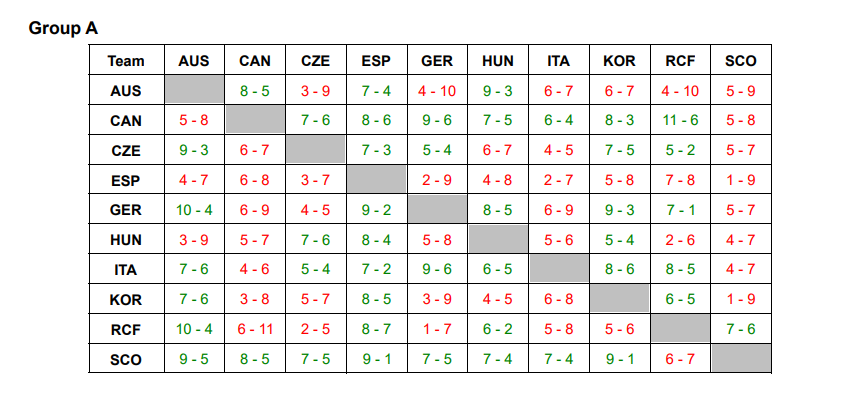Viewport: 864px width, 399px height.
Task: Click AUS versus CAN score 8 - 5
Action: [255, 90]
